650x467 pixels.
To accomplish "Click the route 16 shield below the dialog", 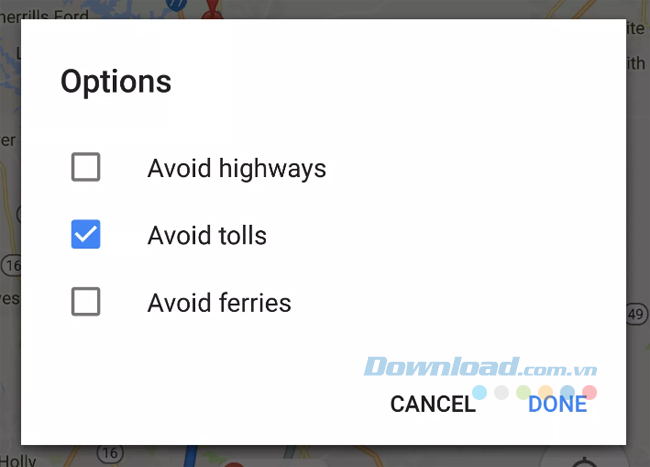I will (x=112, y=454).
